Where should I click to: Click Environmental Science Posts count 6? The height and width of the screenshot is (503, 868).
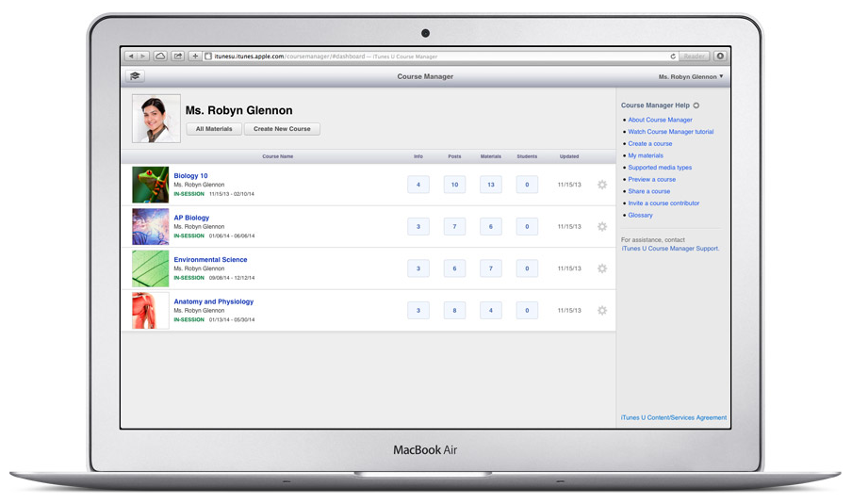click(x=454, y=269)
